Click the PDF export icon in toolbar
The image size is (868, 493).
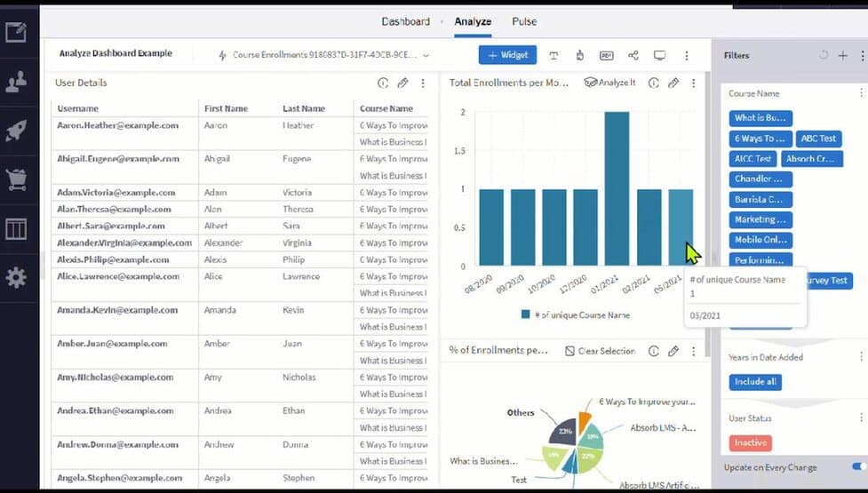click(607, 55)
